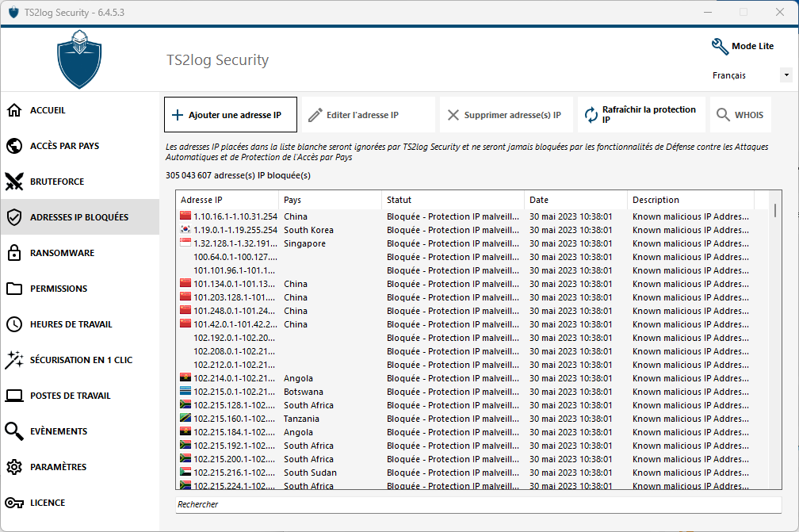Sort by the Date column header
Image resolution: width=799 pixels, height=532 pixels.
[575, 200]
